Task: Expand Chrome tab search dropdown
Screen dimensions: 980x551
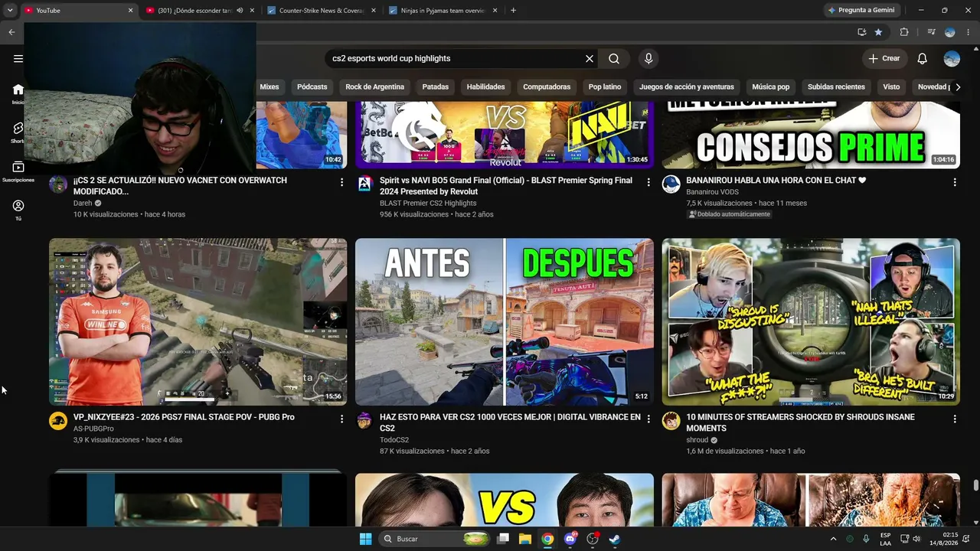Action: [10, 11]
